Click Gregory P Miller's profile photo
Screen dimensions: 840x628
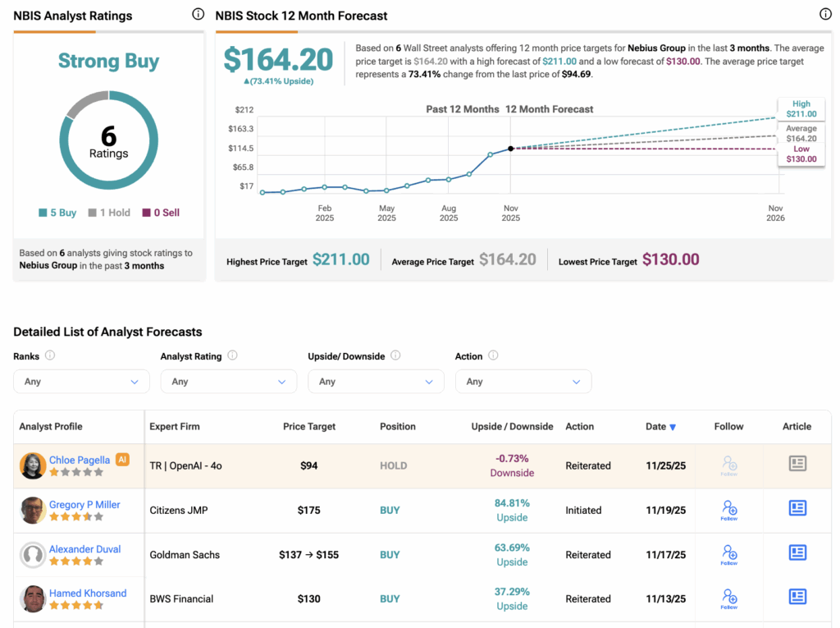click(x=33, y=510)
